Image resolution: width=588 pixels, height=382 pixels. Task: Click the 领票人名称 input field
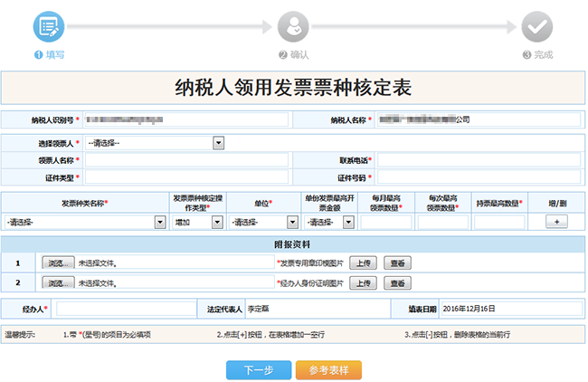click(185, 160)
